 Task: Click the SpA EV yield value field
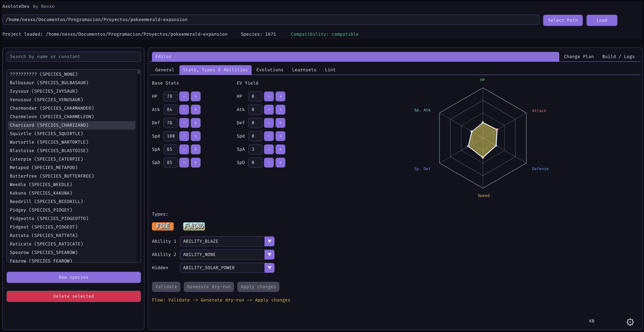[x=255, y=149]
